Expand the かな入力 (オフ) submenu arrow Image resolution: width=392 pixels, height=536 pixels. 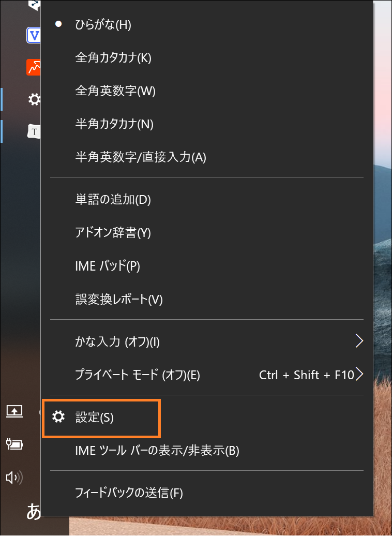[359, 341]
